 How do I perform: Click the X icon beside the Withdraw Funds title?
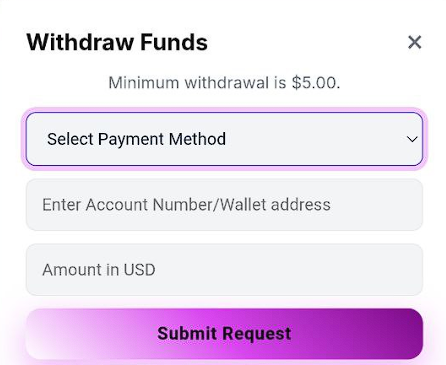coord(415,42)
